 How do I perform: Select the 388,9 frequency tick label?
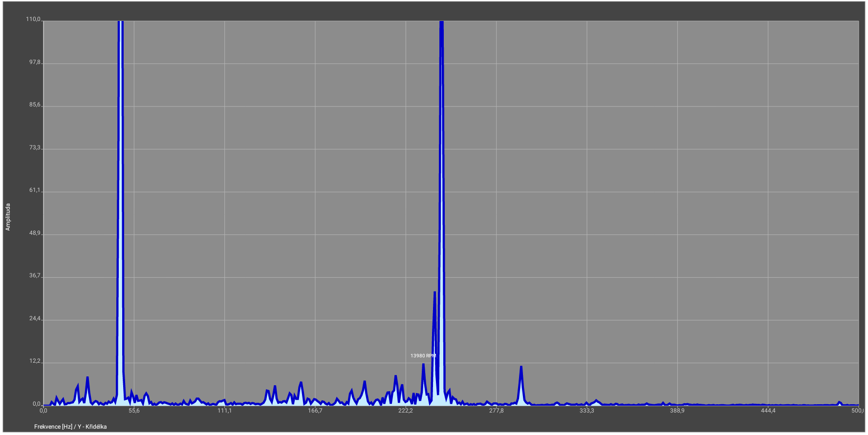(677, 411)
